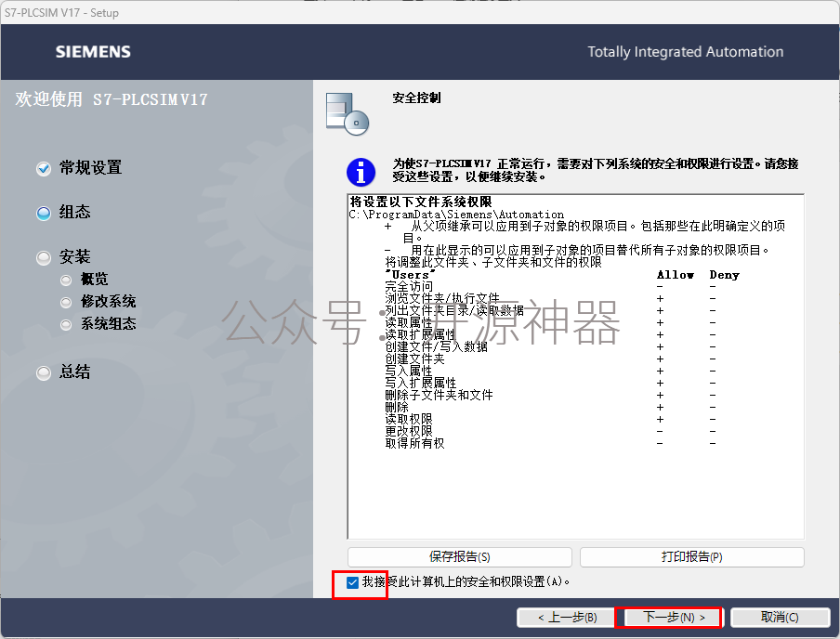Click the 修改系统 sub-step bullet

point(66,302)
